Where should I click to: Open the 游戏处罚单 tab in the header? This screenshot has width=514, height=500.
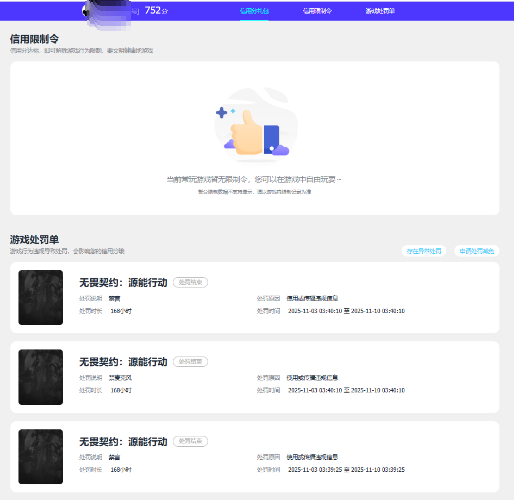[x=380, y=11]
